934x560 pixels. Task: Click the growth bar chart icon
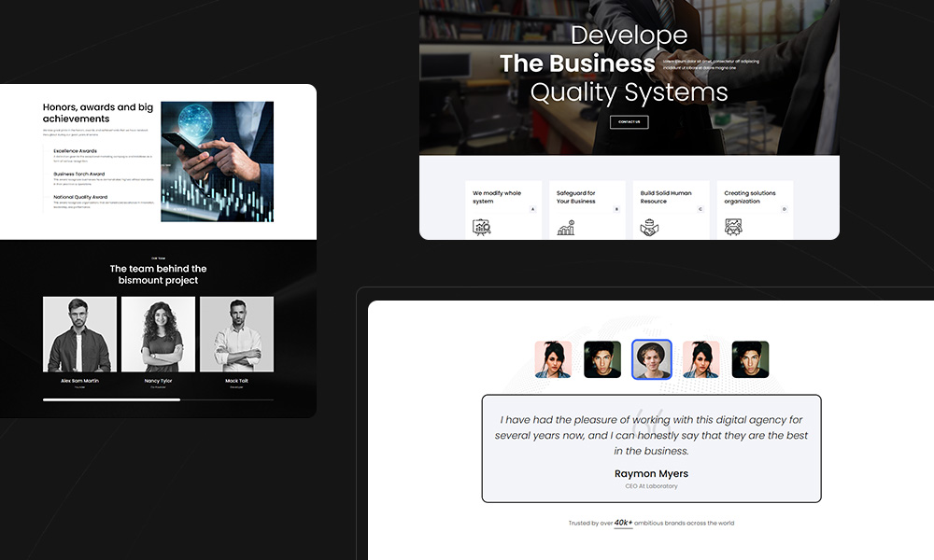[566, 227]
